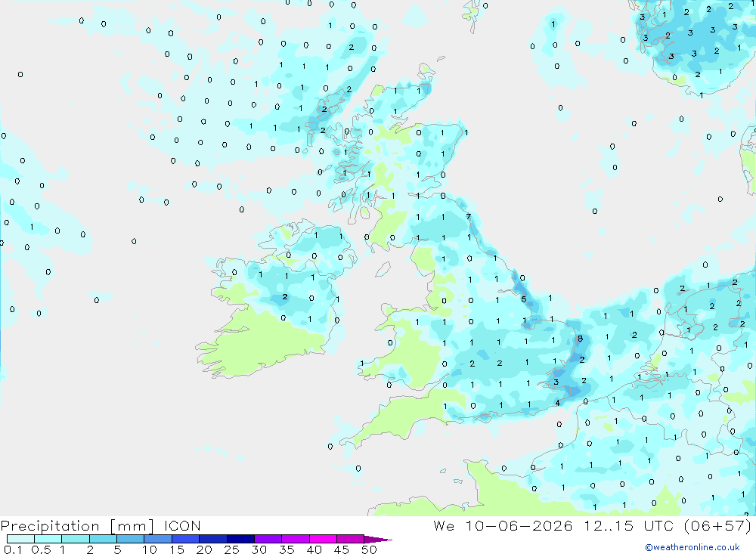Click the 25–30 mm navy legend swatch
This screenshot has width=756, height=554.
(240, 539)
